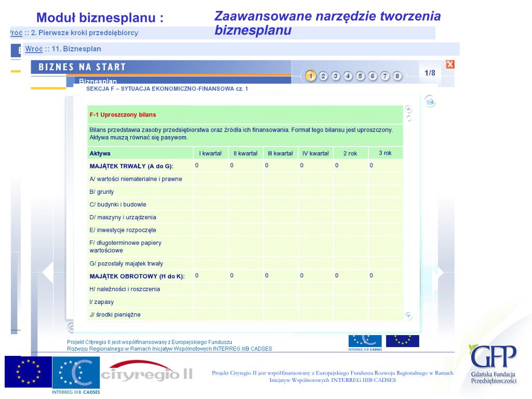Image resolution: width=532 pixels, height=399 pixels.
Task: Click the 3 rok column header
Action: point(385,153)
